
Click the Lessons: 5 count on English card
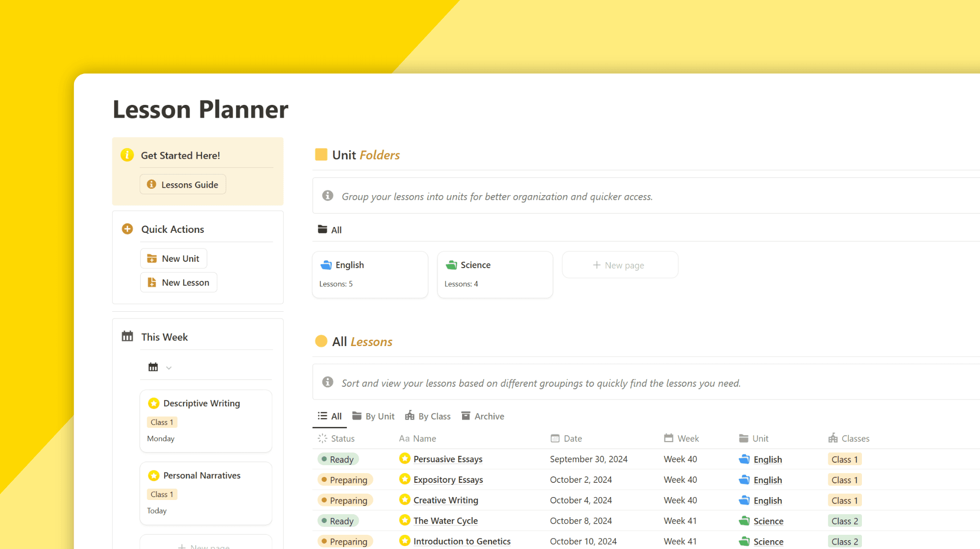[336, 284]
